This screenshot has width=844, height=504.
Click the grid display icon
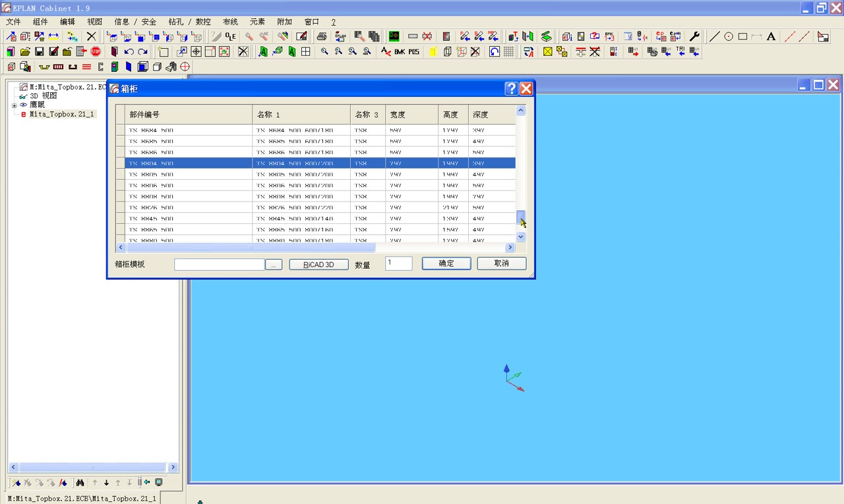(508, 51)
